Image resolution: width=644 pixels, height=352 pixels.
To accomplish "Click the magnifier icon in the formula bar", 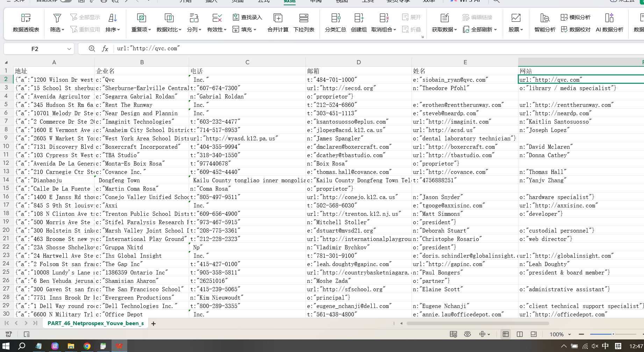I will pos(92,49).
